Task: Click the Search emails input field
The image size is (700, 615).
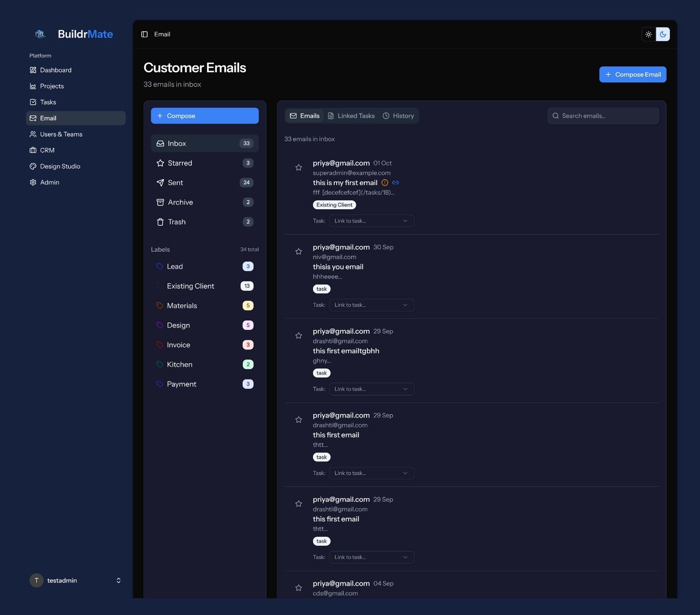Action: [603, 115]
